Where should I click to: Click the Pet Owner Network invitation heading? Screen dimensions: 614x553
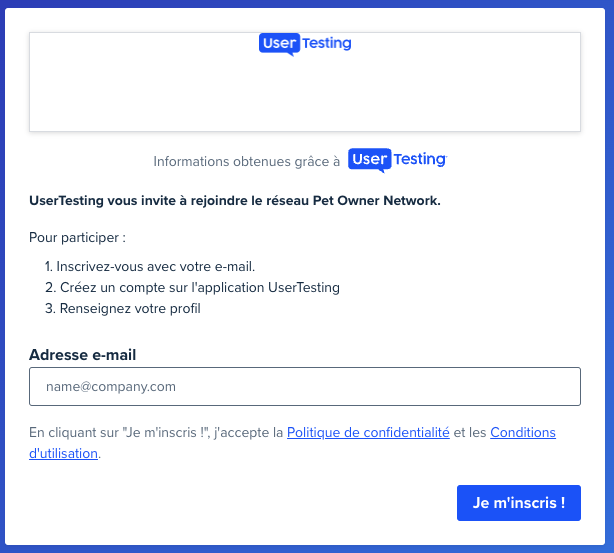tap(235, 201)
